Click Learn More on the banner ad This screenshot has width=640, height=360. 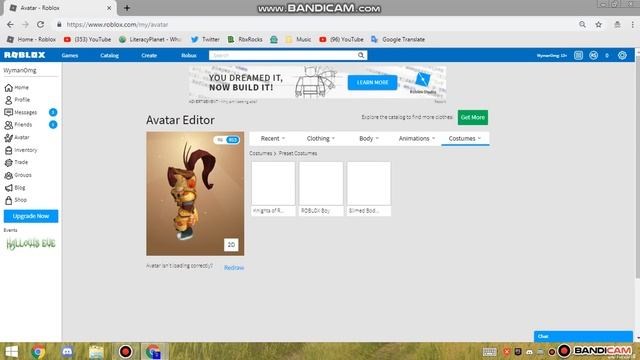[372, 82]
